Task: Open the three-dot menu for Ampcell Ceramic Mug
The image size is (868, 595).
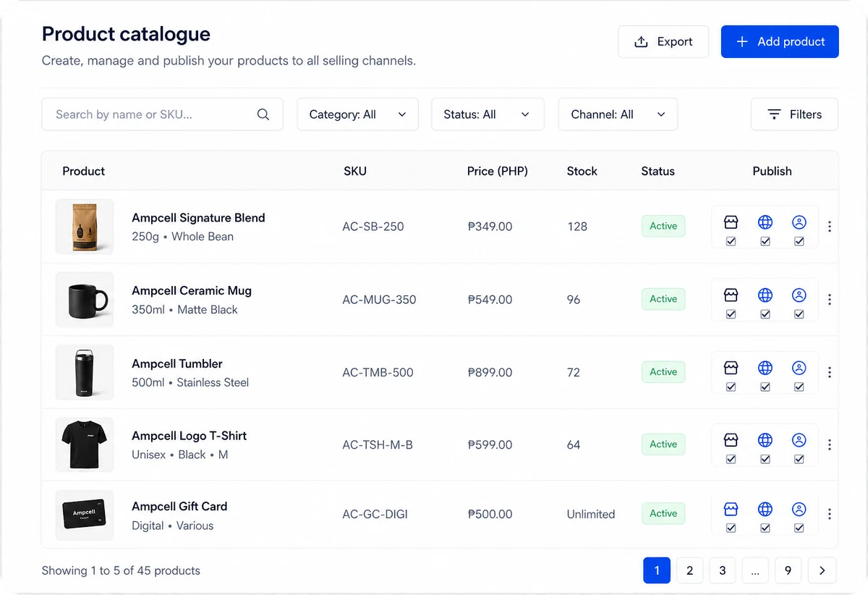Action: (830, 300)
